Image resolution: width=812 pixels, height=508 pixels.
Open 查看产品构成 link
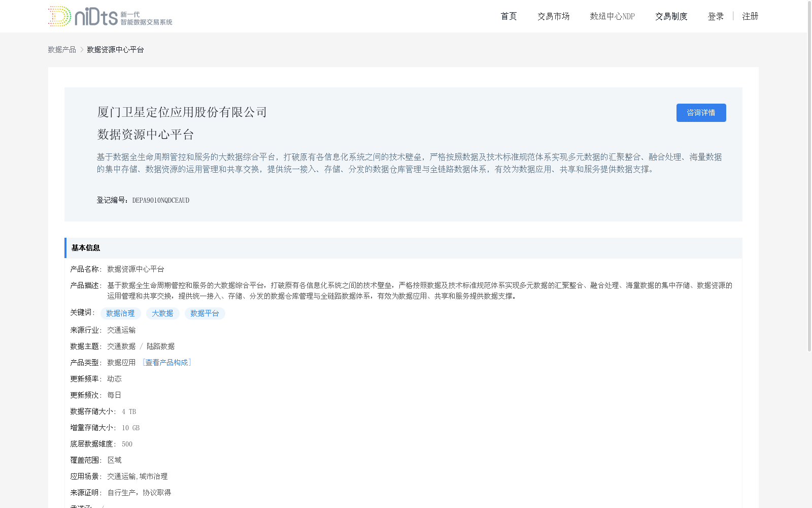(x=166, y=363)
